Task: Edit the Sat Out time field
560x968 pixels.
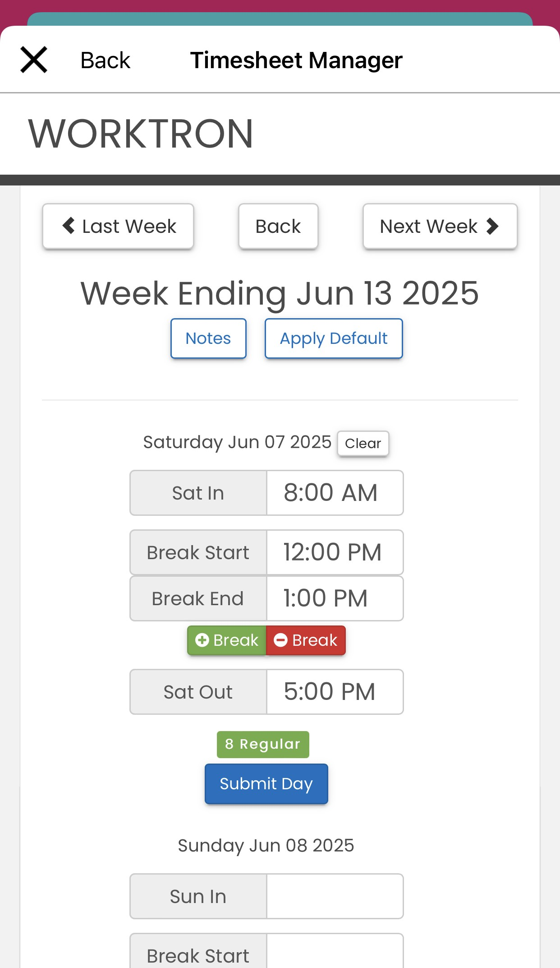Action: point(335,692)
